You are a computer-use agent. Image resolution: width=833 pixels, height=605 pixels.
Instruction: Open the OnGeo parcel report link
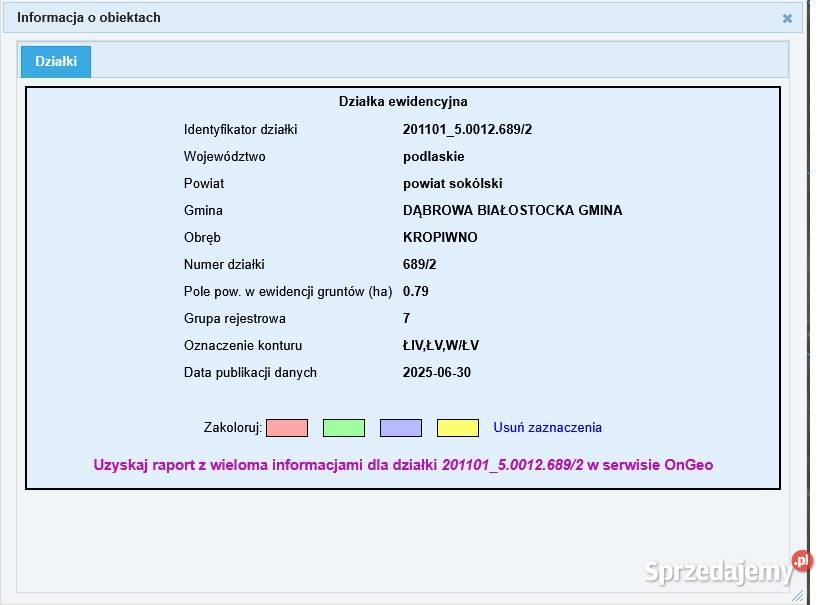[x=403, y=465]
